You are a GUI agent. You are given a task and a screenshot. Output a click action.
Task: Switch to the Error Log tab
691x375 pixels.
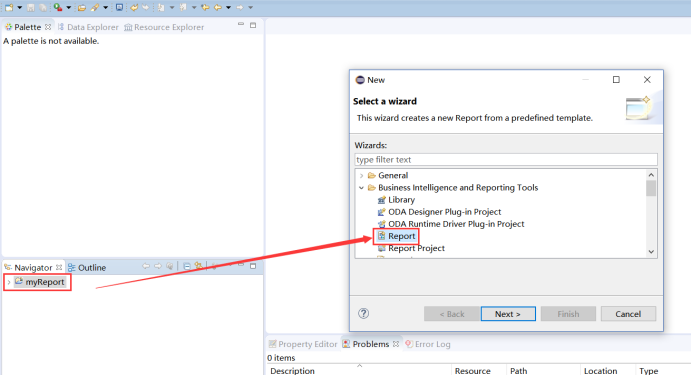coord(427,344)
